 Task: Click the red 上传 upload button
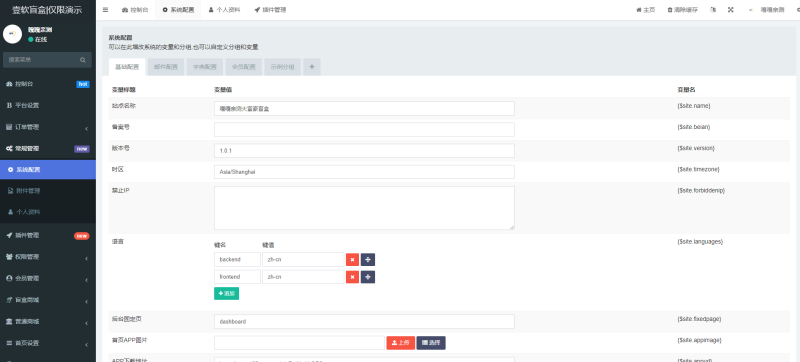[401, 343]
